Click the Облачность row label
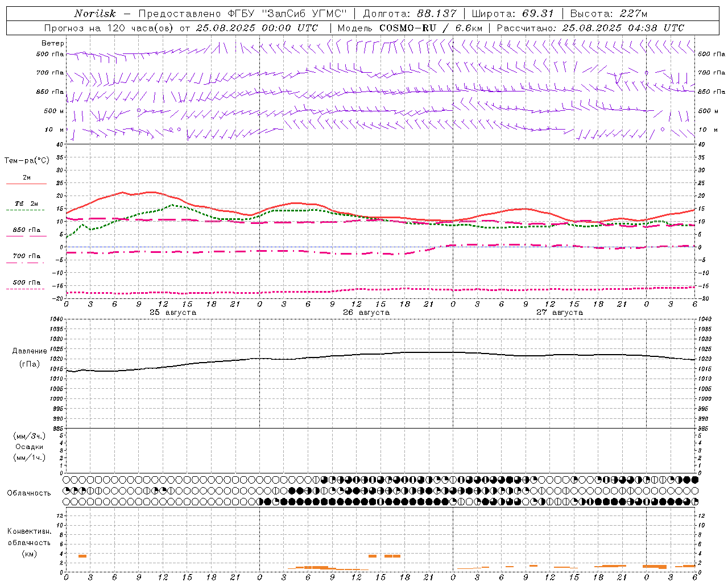728x582 pixels. [29, 493]
